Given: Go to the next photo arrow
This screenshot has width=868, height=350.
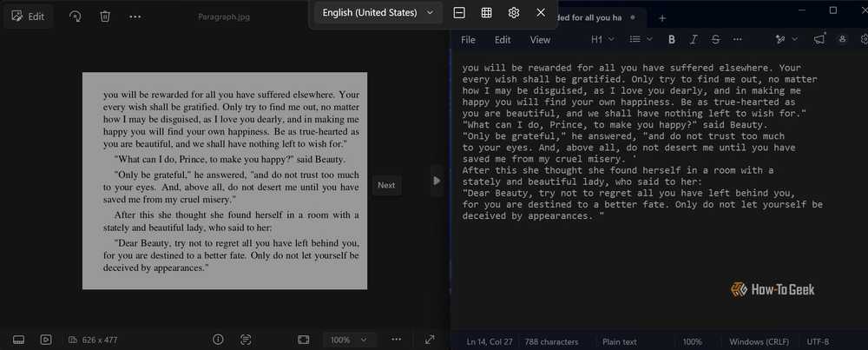Looking at the screenshot, I should pos(437,181).
